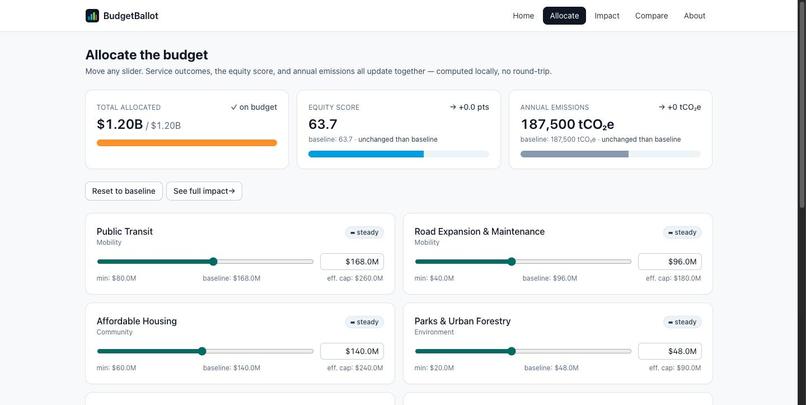Screen dimensions: 806x405
Task: Click the Allocate the budget heading
Action: pos(146,55)
